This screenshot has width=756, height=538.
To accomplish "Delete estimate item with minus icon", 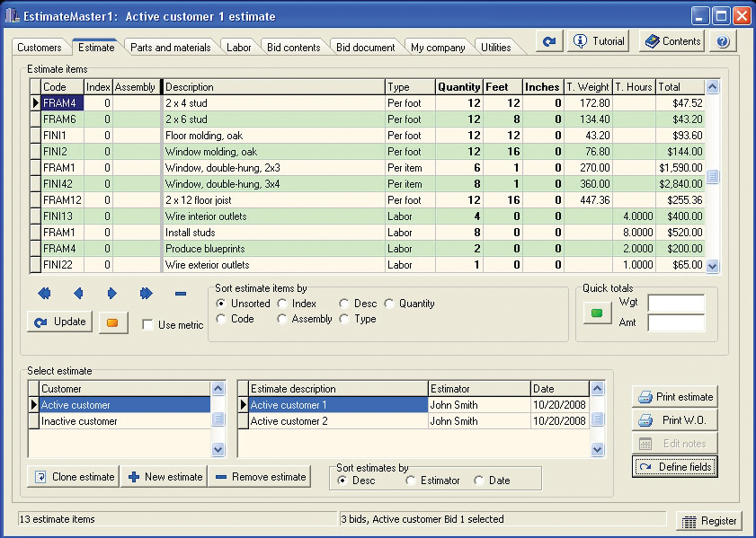I will [x=181, y=294].
